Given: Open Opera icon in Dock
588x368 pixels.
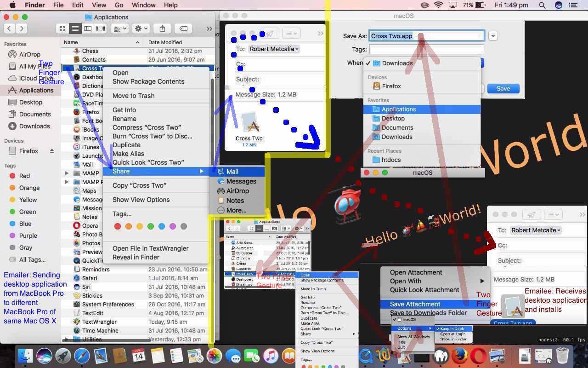Looking at the screenshot, I should click(478, 356).
